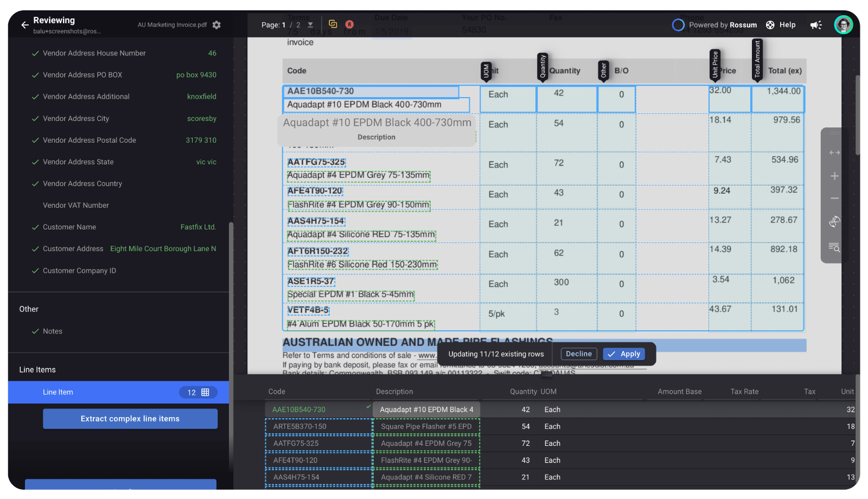
Task: Open the document text search icon
Action: coord(834,248)
